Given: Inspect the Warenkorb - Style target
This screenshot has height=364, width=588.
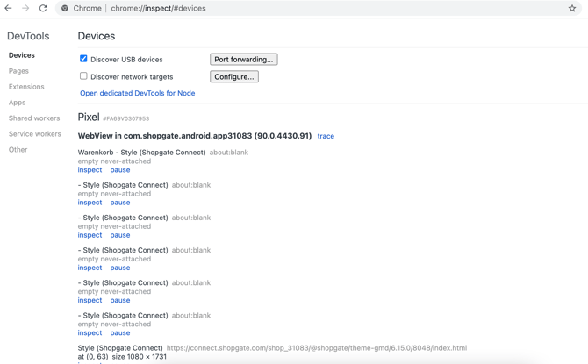Looking at the screenshot, I should (90, 170).
